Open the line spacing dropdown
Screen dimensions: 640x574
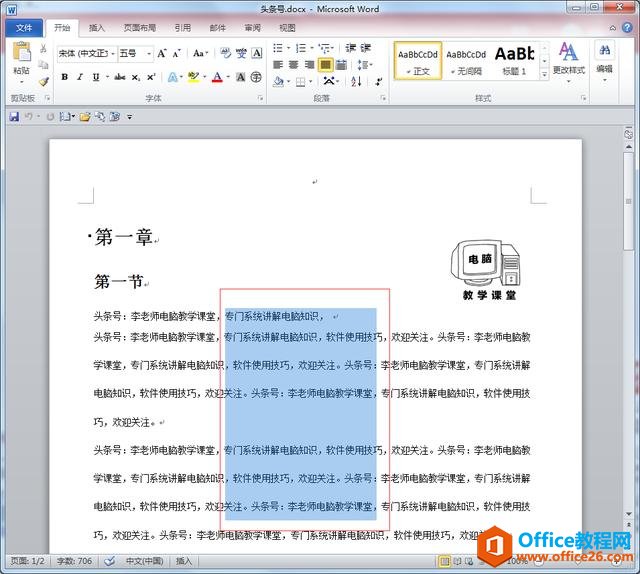pos(364,65)
